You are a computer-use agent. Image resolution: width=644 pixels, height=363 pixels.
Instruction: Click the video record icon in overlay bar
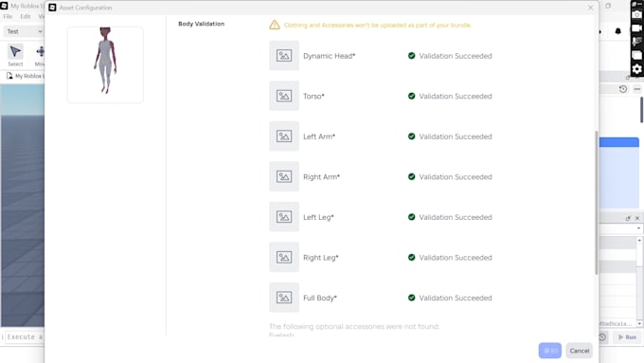pyautogui.click(x=636, y=27)
